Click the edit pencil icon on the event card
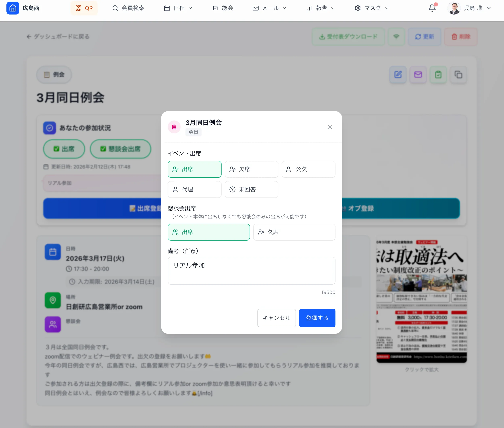The height and width of the screenshot is (428, 504). click(398, 75)
